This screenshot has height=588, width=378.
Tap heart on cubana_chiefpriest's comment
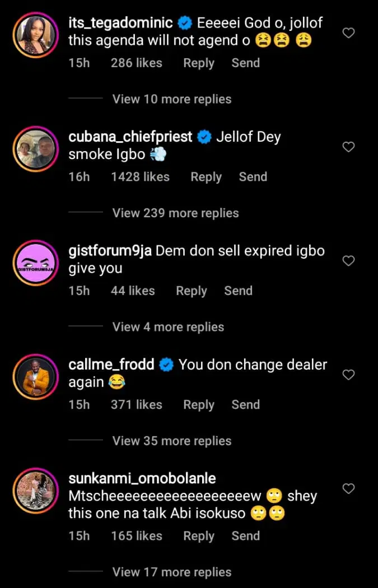coord(348,147)
